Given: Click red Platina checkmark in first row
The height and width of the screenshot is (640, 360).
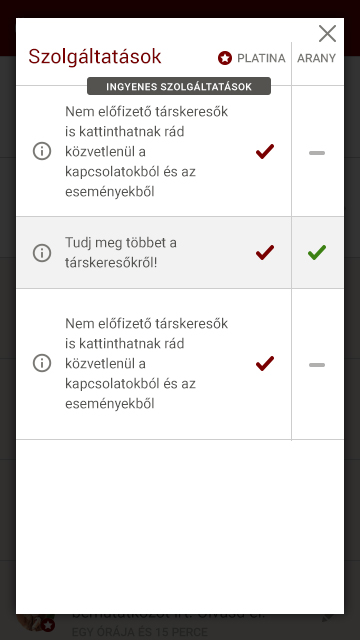Looking at the screenshot, I should point(265,151).
